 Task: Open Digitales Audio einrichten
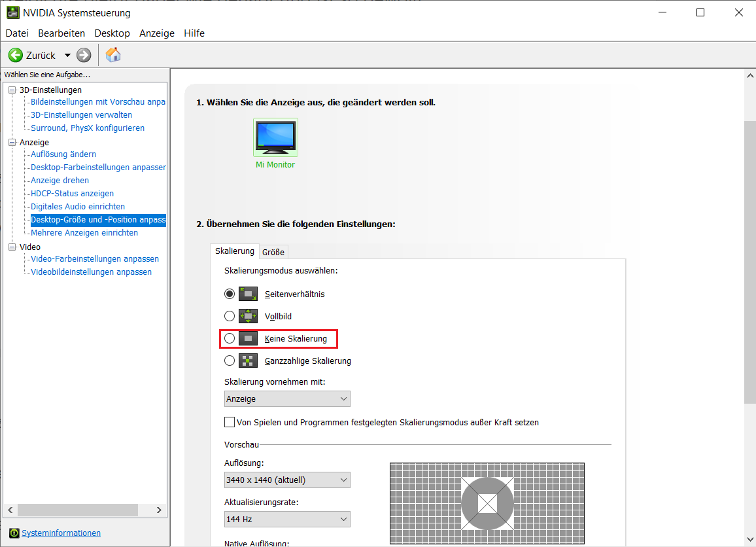click(78, 206)
